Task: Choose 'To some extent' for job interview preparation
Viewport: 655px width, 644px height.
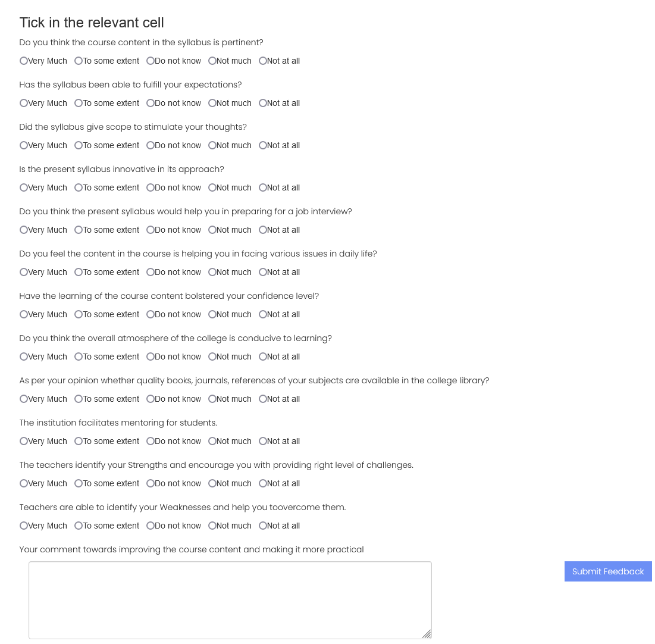Action: 79,230
